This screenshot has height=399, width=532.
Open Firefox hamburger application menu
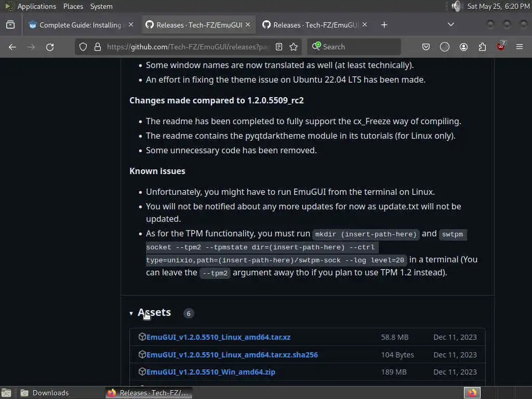click(x=520, y=47)
